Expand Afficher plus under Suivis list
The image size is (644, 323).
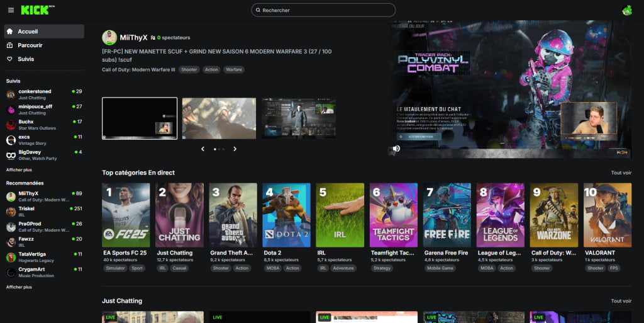click(x=19, y=170)
